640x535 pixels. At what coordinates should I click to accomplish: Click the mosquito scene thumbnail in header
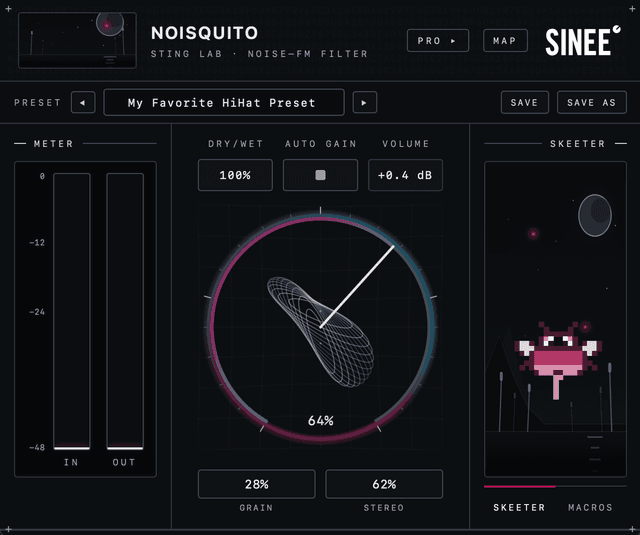[78, 40]
